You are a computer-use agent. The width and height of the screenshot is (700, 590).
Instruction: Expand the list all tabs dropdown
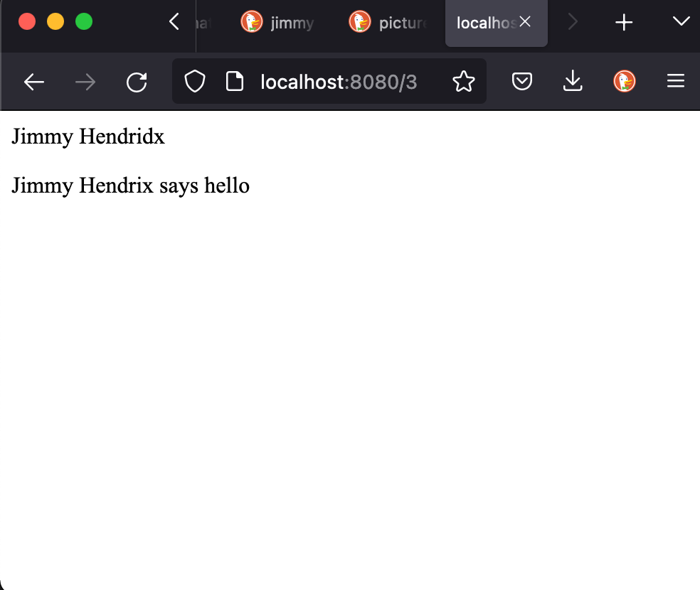coord(681,22)
